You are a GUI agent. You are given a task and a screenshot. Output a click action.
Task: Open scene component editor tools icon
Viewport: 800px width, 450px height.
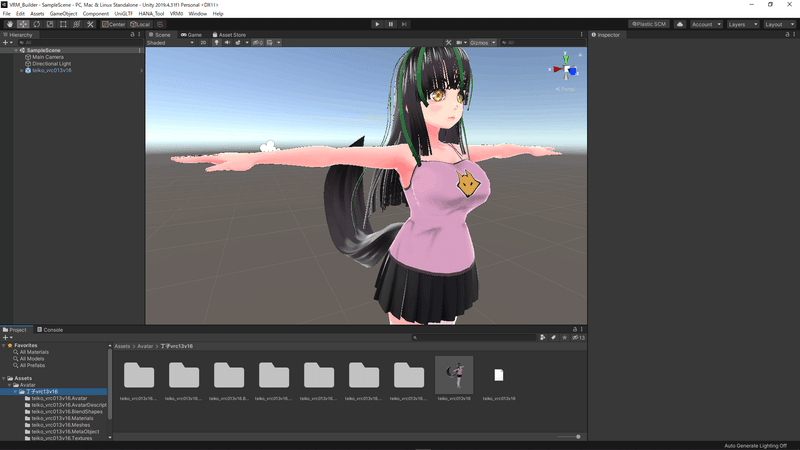(448, 43)
